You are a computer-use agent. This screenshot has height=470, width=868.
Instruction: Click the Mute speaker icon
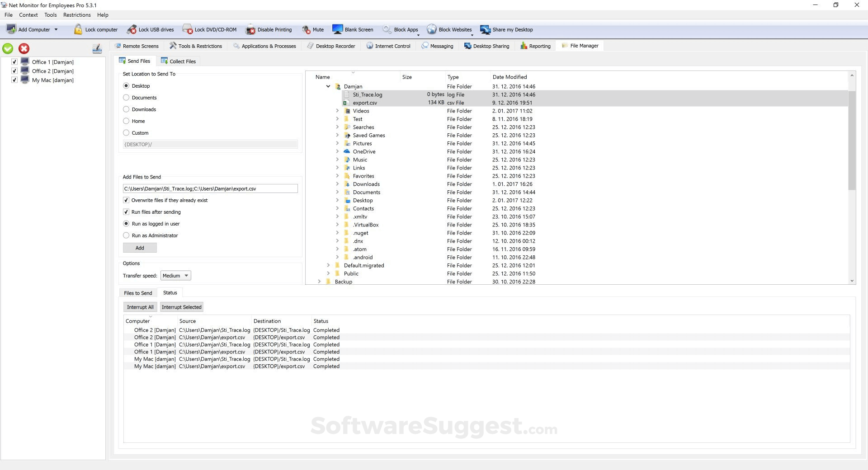pyautogui.click(x=306, y=30)
